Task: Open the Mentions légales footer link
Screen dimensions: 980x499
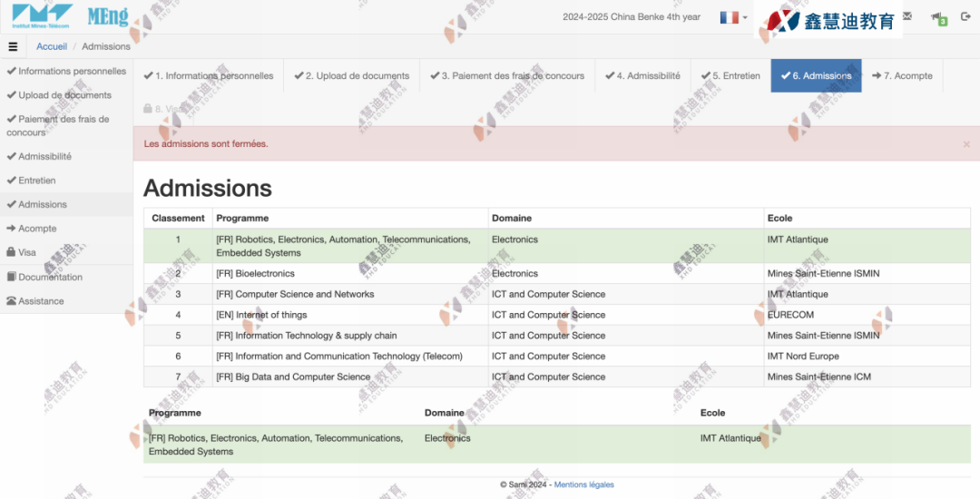Action: tap(583, 484)
